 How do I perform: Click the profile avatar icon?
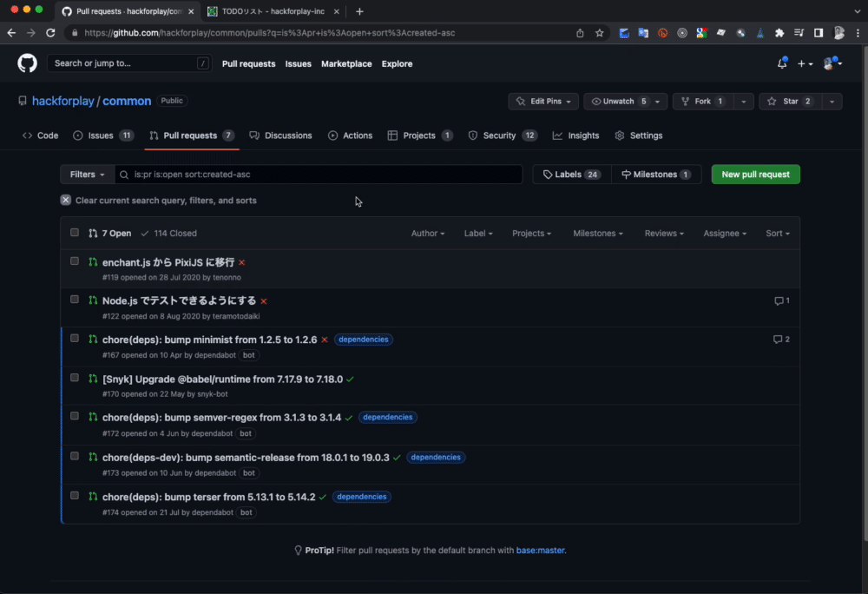coord(829,63)
